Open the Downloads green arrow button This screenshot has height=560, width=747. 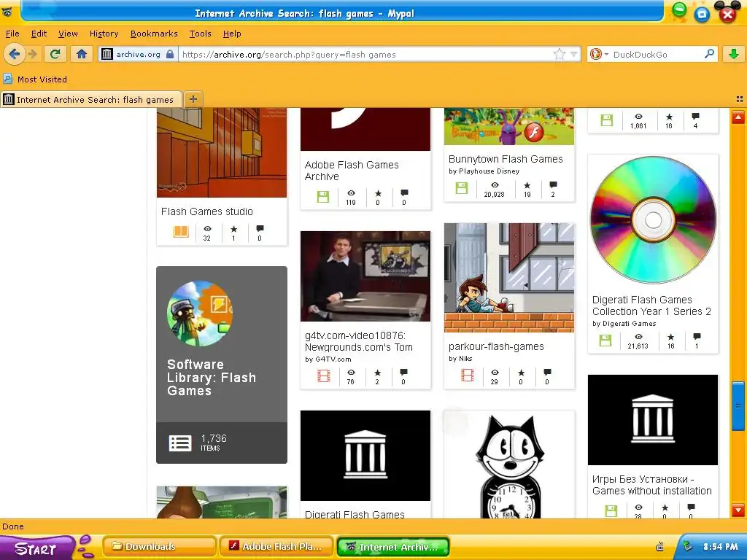[734, 54]
